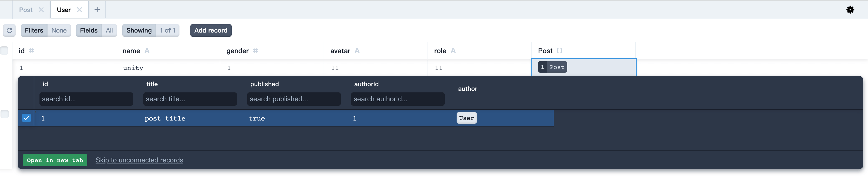This screenshot has height=177, width=868.
Task: Focus the search title input
Action: click(x=190, y=99)
